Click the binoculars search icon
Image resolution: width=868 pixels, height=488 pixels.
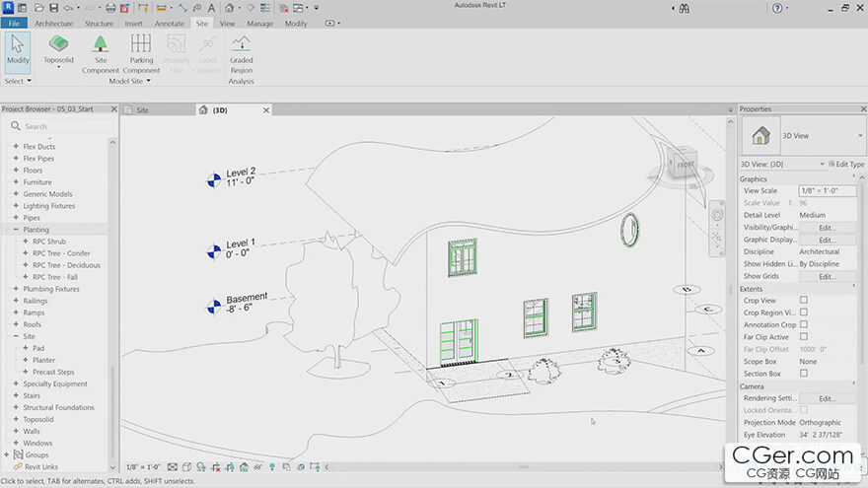tap(685, 8)
